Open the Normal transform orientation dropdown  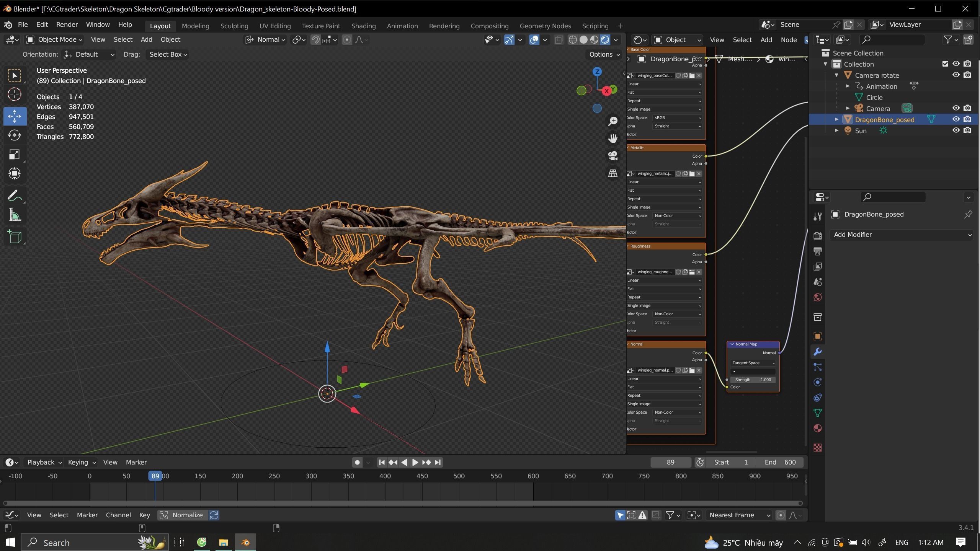pos(266,39)
